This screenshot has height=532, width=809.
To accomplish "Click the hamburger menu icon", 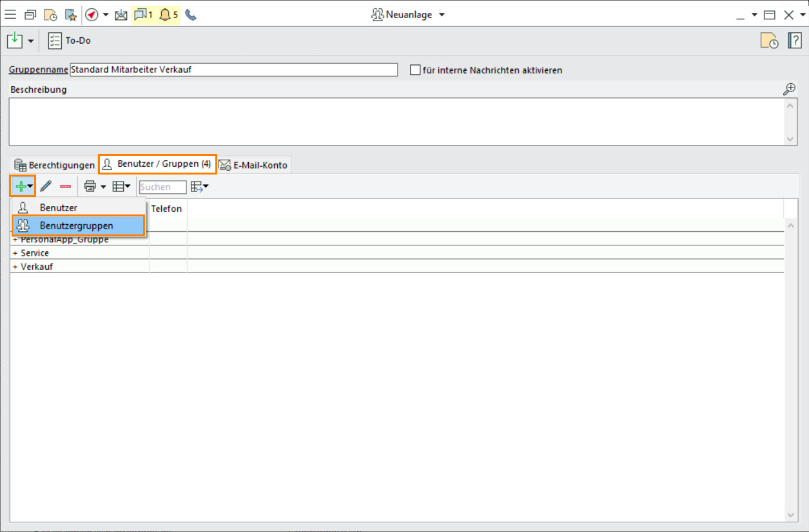I will [x=11, y=15].
